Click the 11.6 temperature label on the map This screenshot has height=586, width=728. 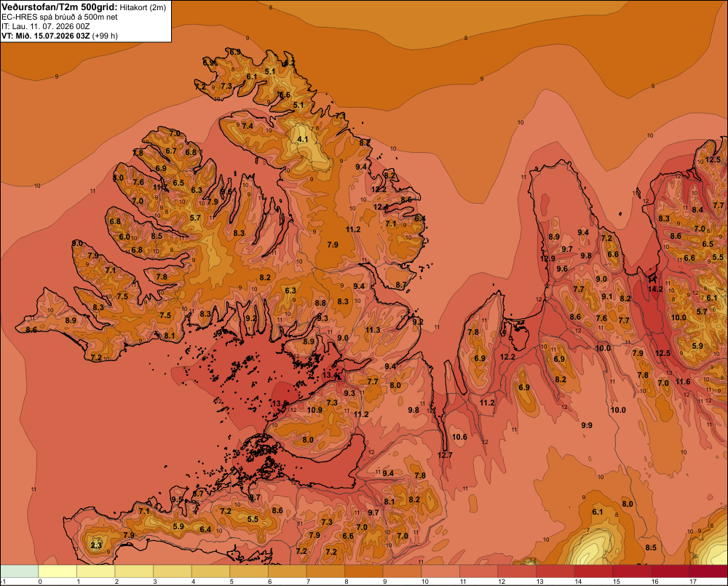tap(683, 381)
